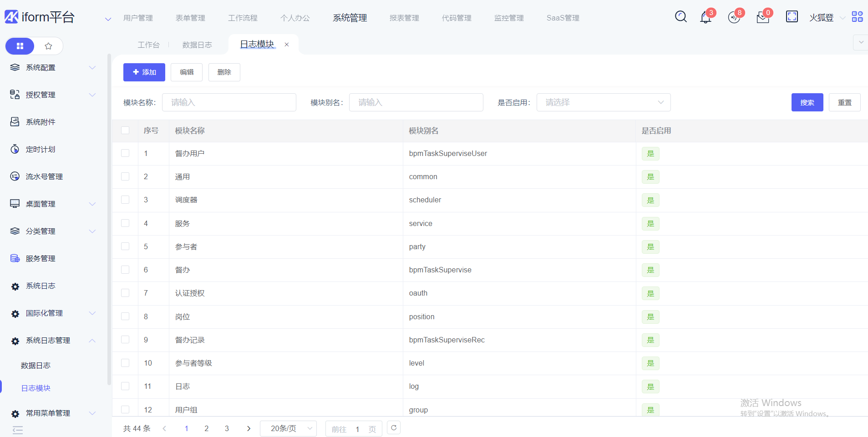Image resolution: width=868 pixels, height=437 pixels.
Task: Open the mail inbox icon
Action: pos(762,18)
